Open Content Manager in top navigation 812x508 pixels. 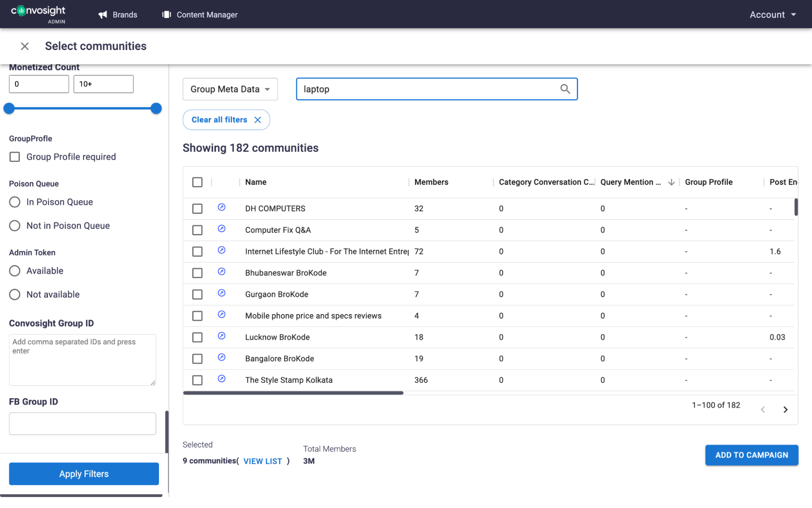[x=200, y=15]
